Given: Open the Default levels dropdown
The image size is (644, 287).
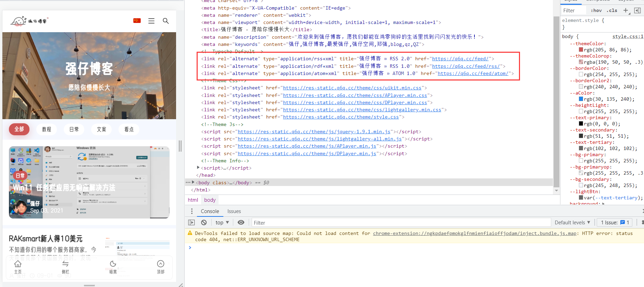Looking at the screenshot, I should (572, 223).
